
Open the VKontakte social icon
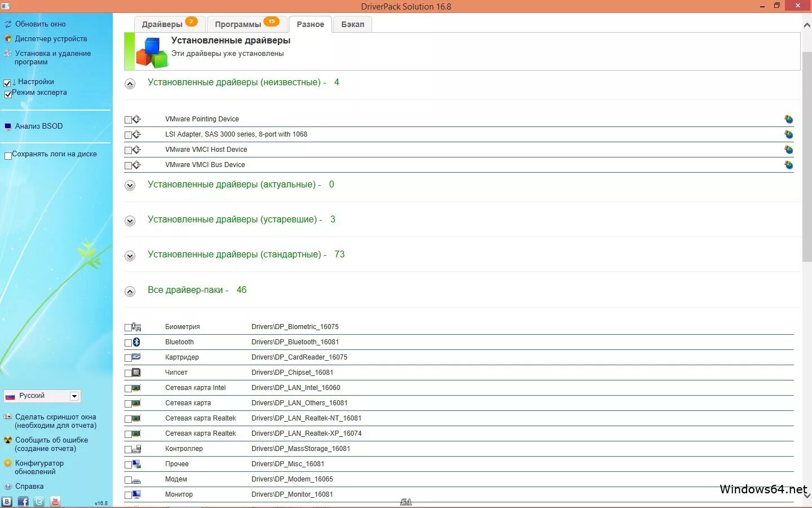[x=7, y=501]
